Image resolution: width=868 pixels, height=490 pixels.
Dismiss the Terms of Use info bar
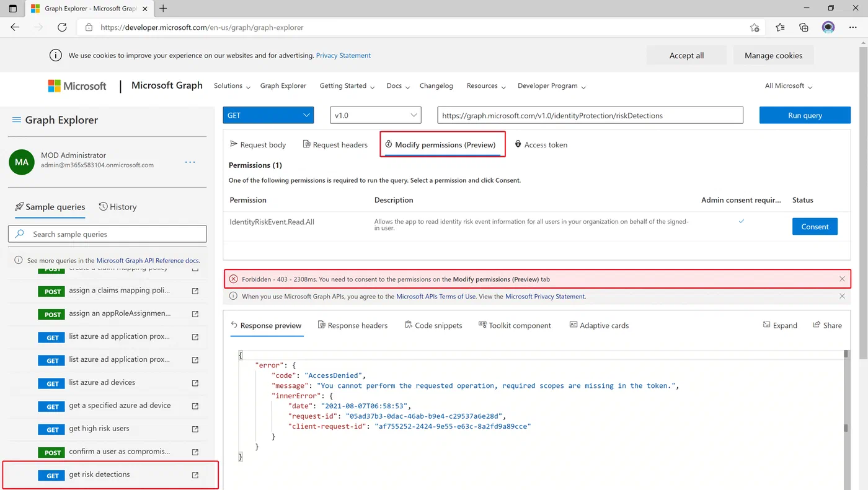pyautogui.click(x=842, y=297)
